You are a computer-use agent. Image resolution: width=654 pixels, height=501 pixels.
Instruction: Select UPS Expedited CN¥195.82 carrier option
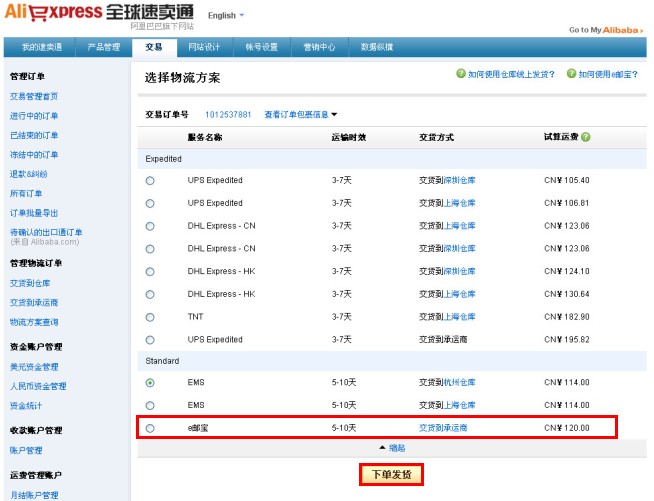coord(150,340)
